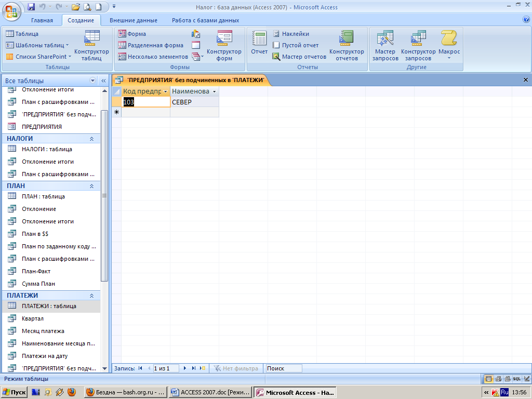Screen dimensions: 532x399
Task: Undo using the quick access toolbar arrow
Action: point(43,6)
